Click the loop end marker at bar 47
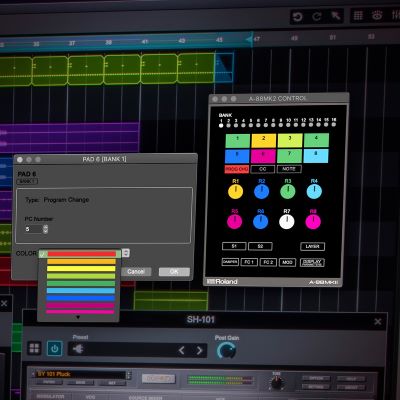 coord(249,39)
